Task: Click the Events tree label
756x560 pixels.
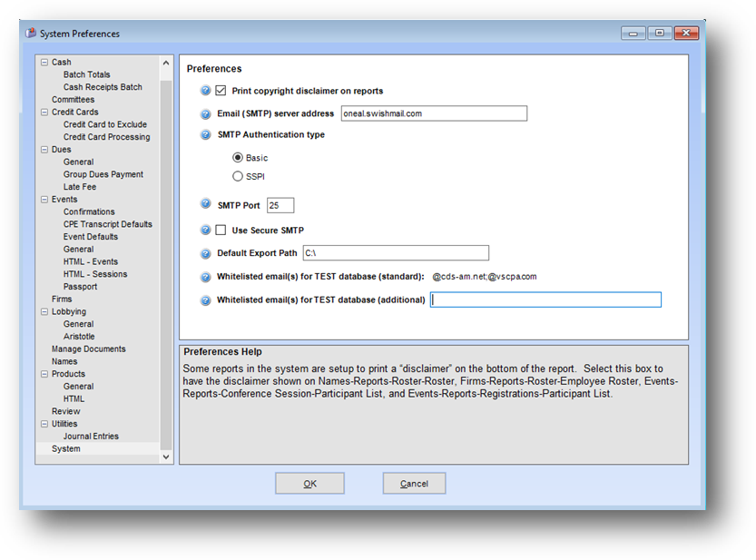Action: (x=64, y=199)
